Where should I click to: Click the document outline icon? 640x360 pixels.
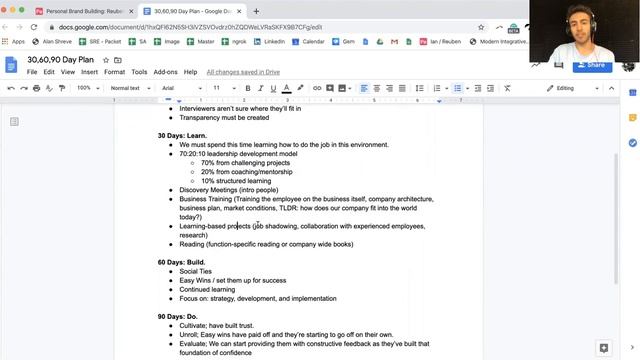tap(14, 122)
